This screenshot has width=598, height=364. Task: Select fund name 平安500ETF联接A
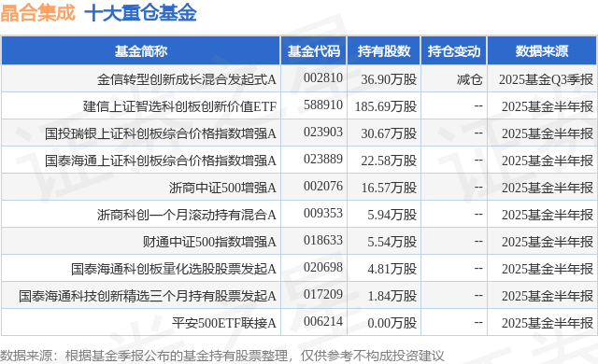[x=224, y=323]
